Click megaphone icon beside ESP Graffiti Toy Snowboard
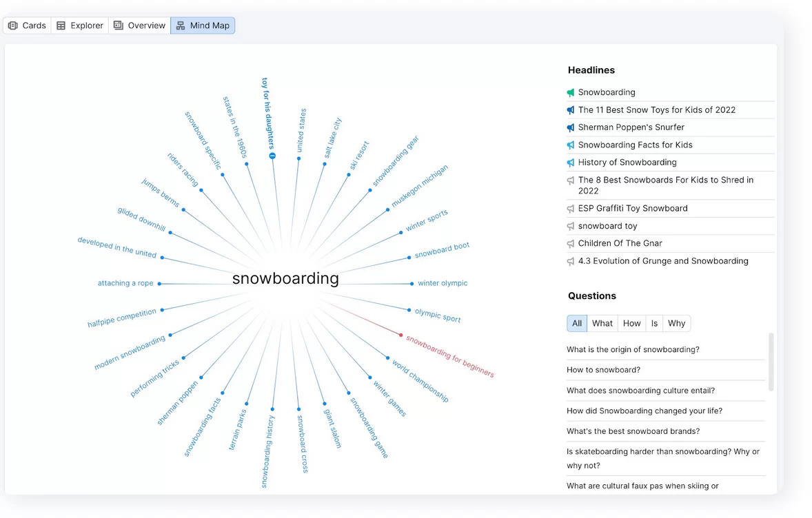 (571, 209)
